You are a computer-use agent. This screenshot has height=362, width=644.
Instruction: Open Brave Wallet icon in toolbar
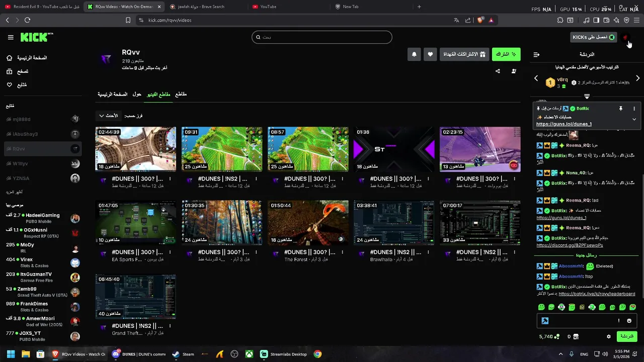(606, 20)
